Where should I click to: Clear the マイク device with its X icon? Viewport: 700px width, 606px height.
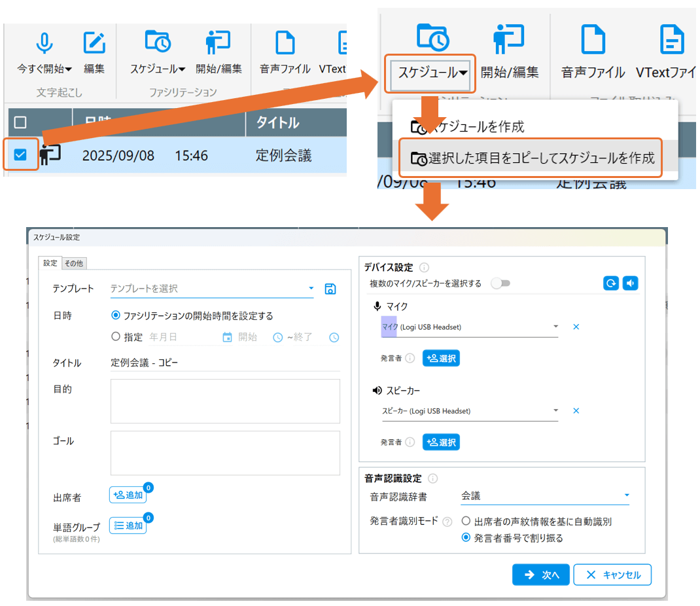[x=576, y=327]
